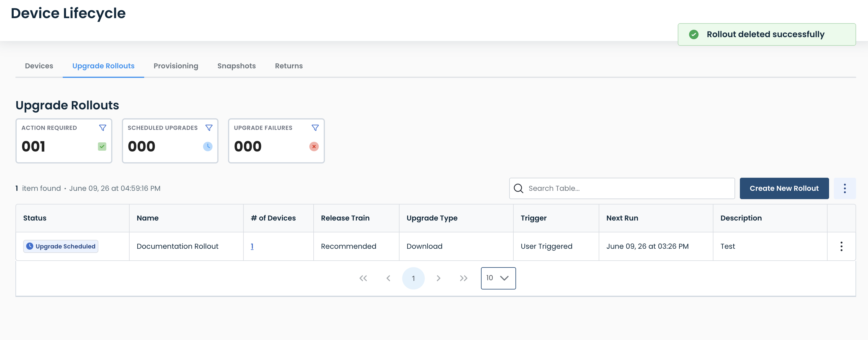The image size is (868, 340).
Task: Click the Scheduled Upgrades summary card
Action: point(170,141)
